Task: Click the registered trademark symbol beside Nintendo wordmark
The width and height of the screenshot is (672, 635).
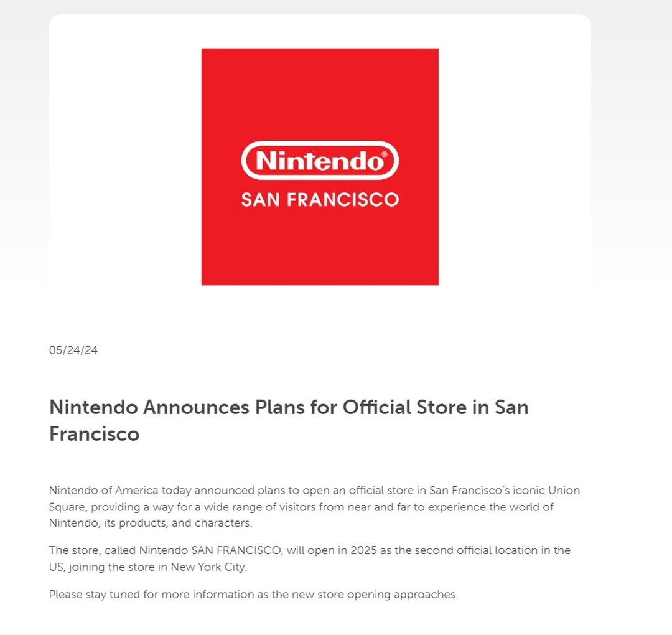Action: click(x=384, y=154)
